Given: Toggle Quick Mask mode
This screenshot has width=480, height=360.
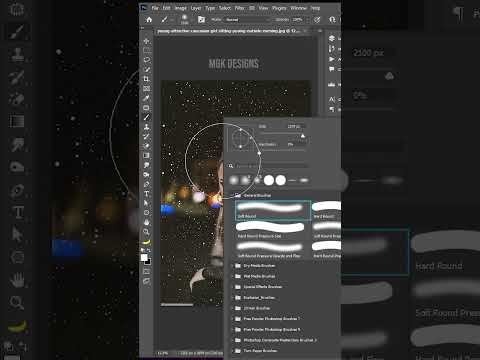Looking at the screenshot, I should [147, 272].
